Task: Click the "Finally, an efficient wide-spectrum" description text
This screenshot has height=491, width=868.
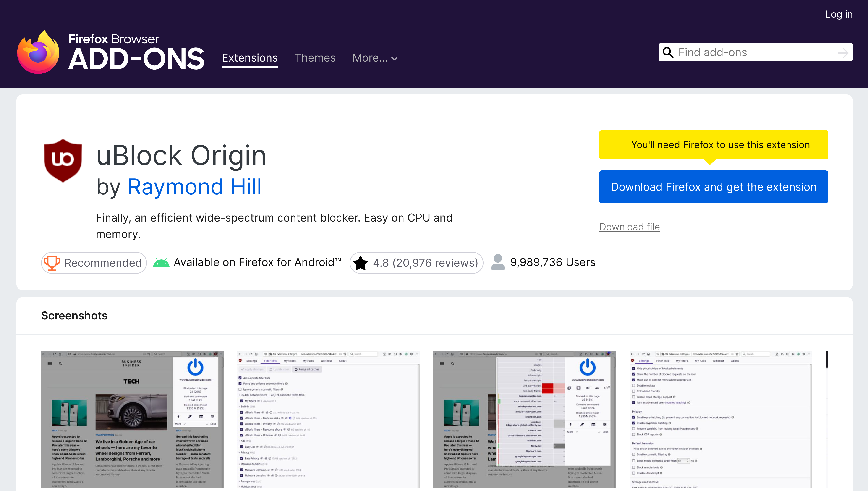Action: 274,226
